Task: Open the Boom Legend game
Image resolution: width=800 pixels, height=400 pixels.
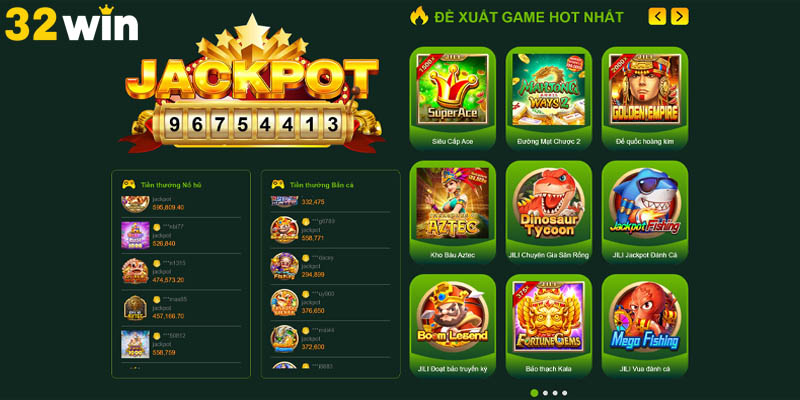Action: [453, 326]
